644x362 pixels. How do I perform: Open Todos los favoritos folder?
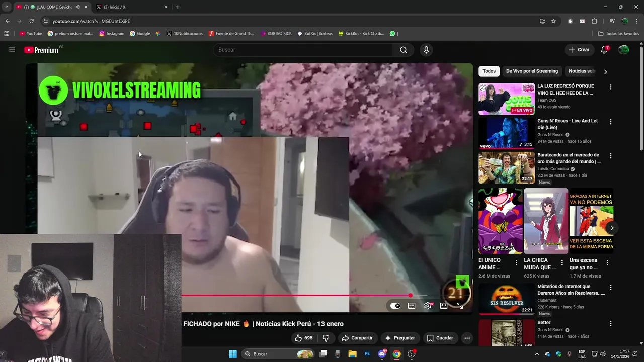pos(618,34)
